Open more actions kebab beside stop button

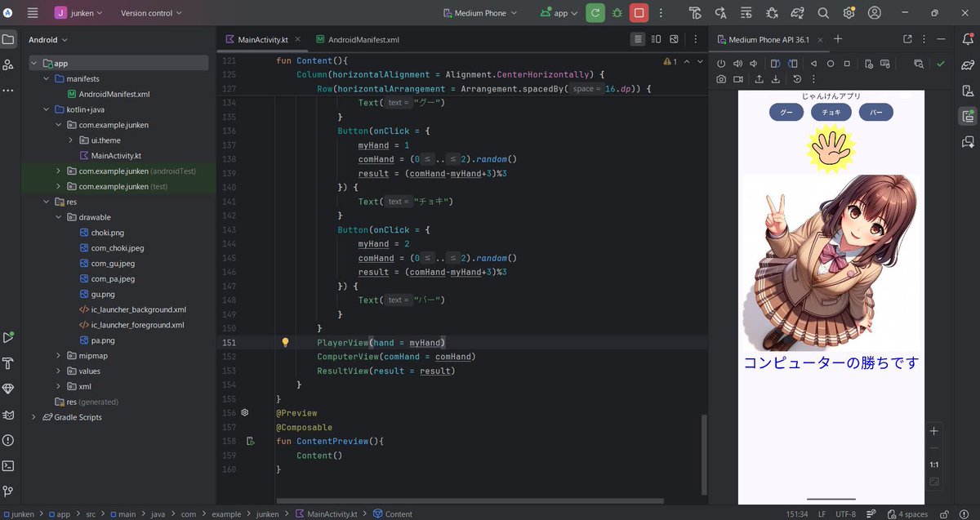(x=660, y=13)
